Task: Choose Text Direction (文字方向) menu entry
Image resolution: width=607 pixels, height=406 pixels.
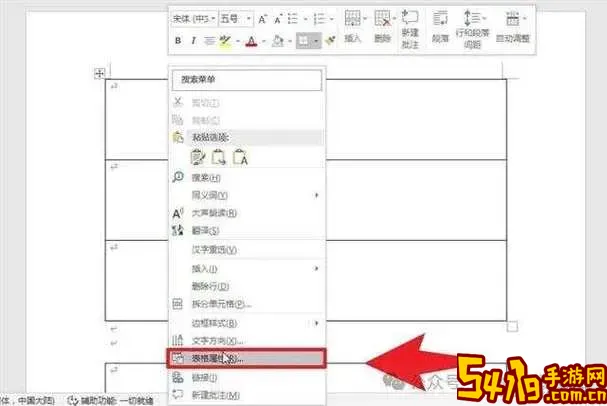Action: coord(247,341)
